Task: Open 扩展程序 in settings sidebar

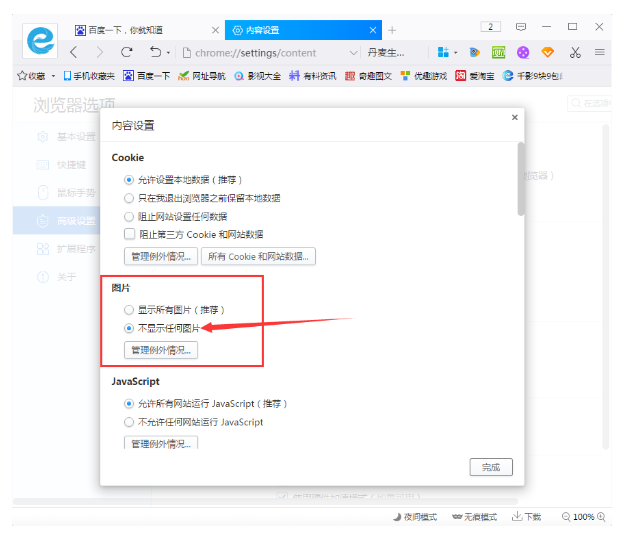Action: pyautogui.click(x=66, y=249)
